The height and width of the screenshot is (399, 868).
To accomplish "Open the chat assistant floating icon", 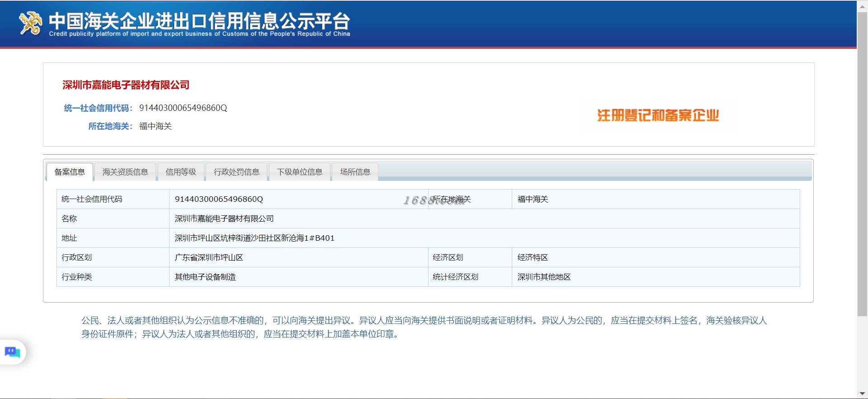I will (12, 352).
